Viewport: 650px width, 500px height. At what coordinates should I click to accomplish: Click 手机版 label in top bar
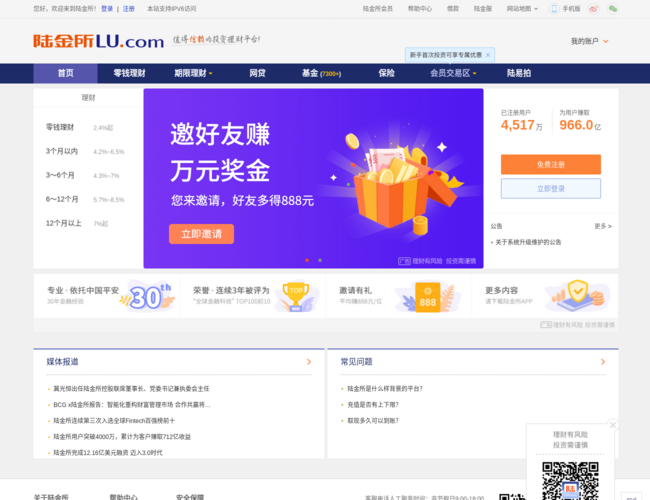(x=571, y=9)
